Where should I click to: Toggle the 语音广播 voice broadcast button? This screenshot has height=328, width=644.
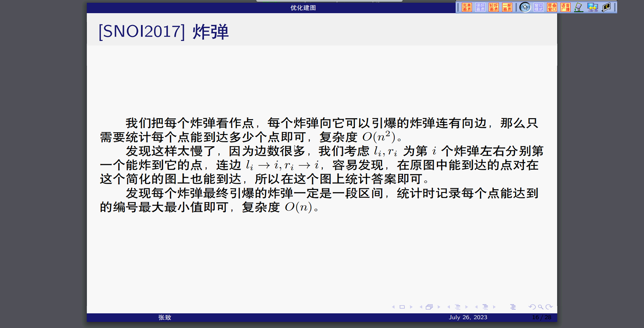566,7
